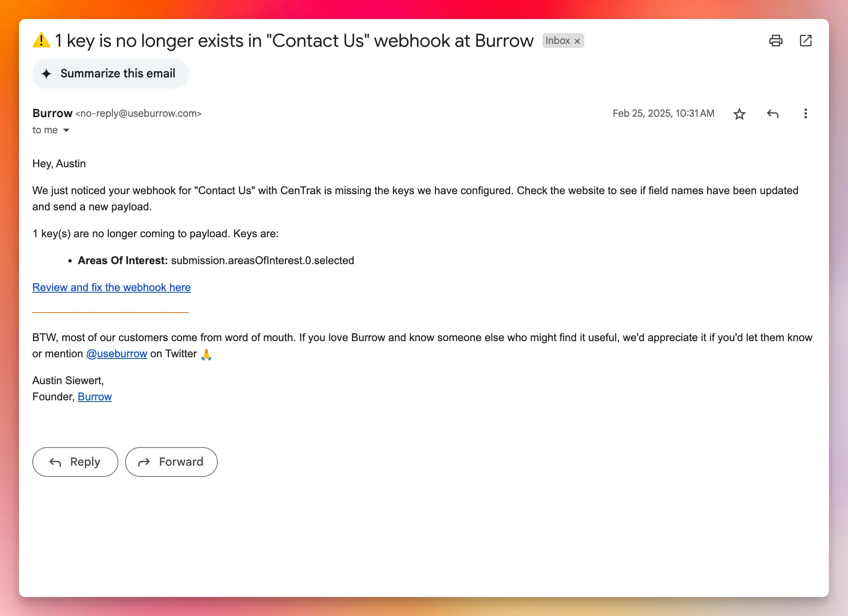
Task: Expand the 'to me' recipient details arrow
Action: 66,130
